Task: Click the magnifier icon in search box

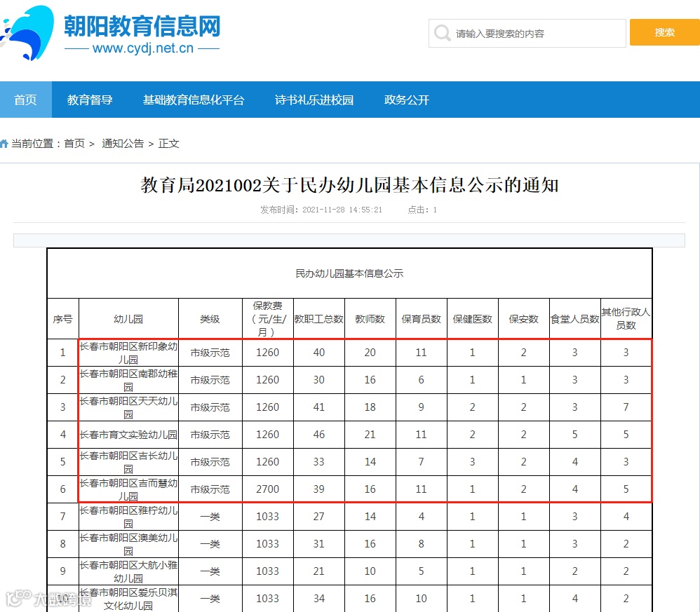Action: point(442,33)
